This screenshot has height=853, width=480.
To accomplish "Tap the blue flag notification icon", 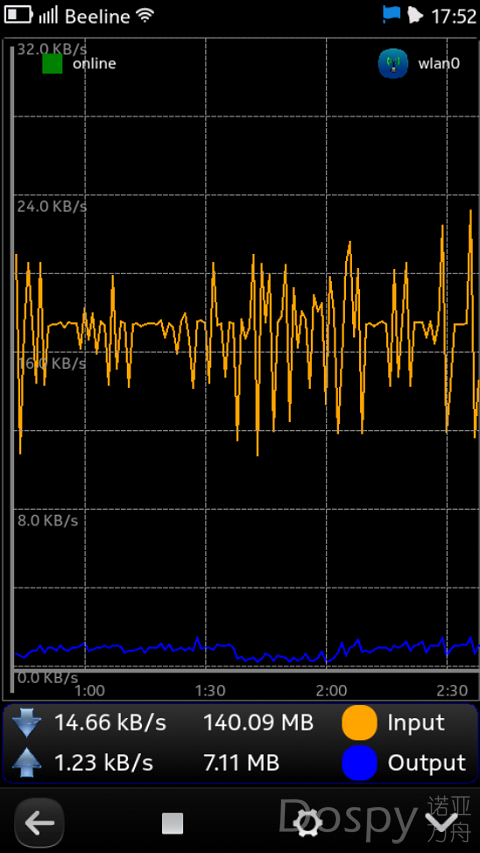I will point(391,14).
